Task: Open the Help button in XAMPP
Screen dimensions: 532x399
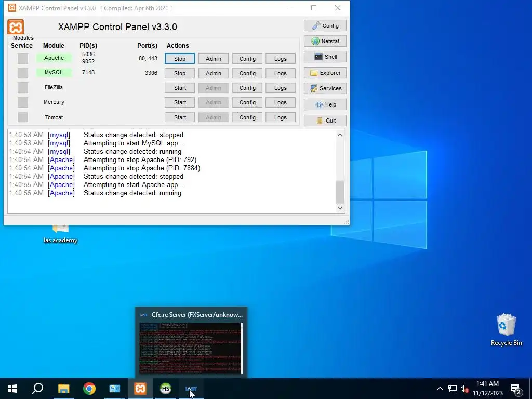Action: click(x=325, y=104)
